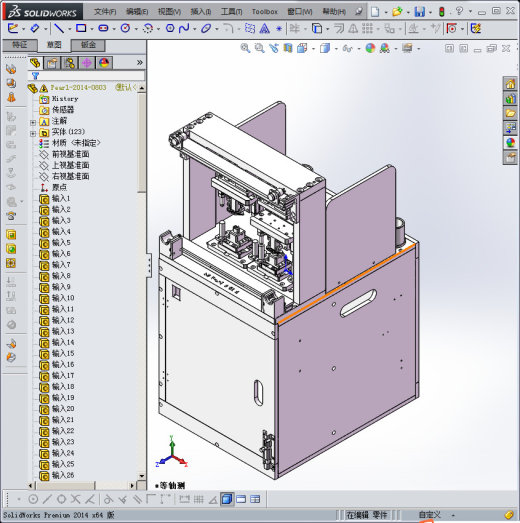520x523 pixels.
Task: Select the Circle sketch tool
Action: click(x=125, y=28)
